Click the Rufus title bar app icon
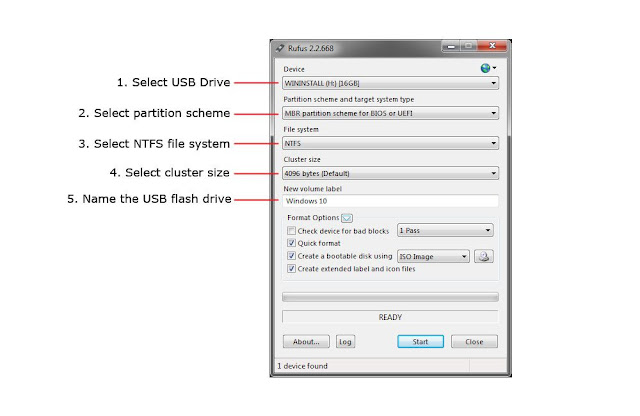The image size is (640, 416). [x=280, y=48]
